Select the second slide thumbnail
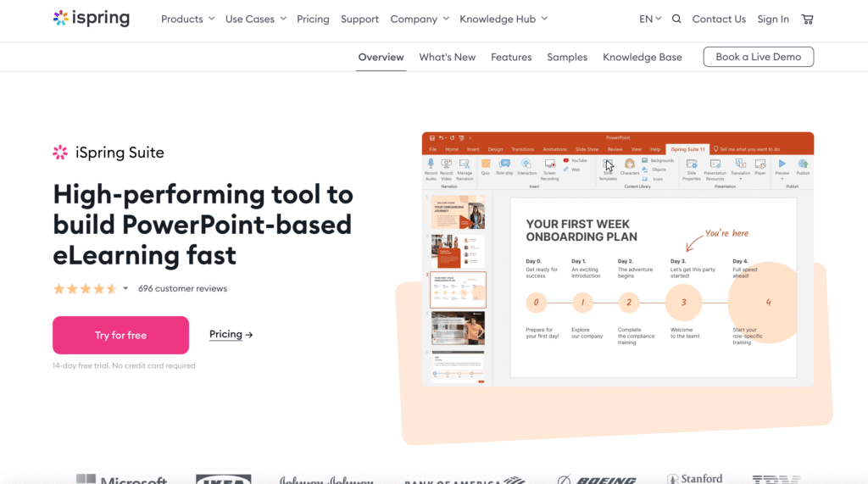Viewport: 868px width, 484px height. (x=458, y=251)
